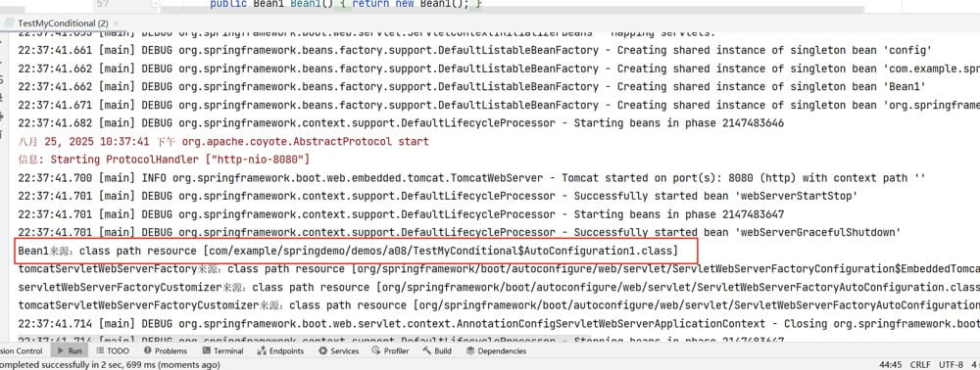Click the 'completed successfully in 2 sec' status message
Viewport: 980px width, 370px height.
point(110,364)
